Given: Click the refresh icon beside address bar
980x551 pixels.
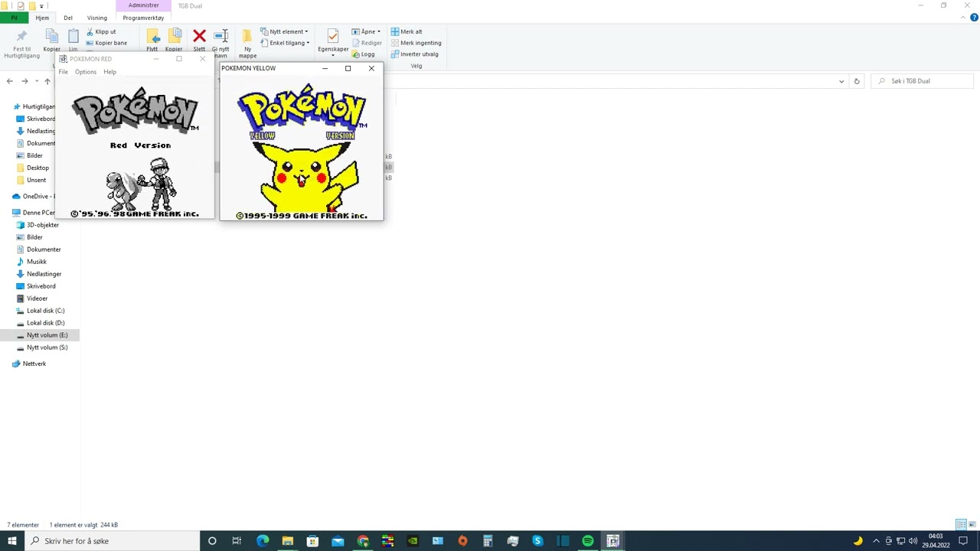Looking at the screenshot, I should (857, 81).
